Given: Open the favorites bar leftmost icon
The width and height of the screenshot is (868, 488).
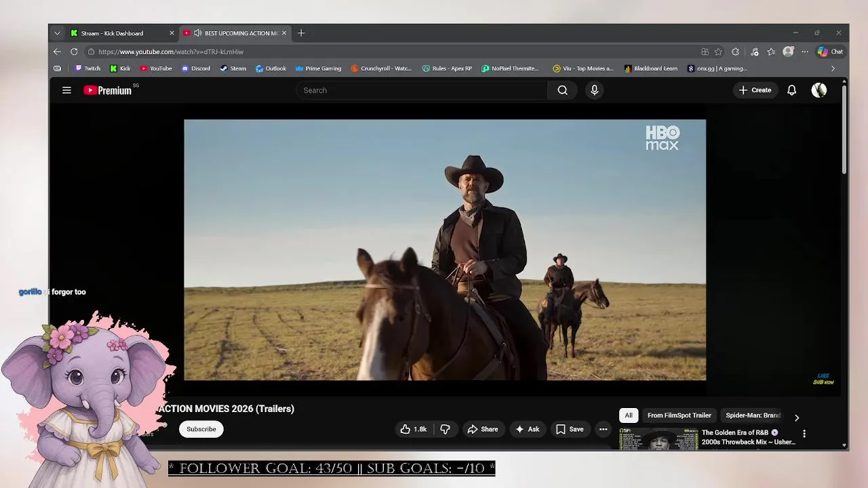Looking at the screenshot, I should (57, 68).
